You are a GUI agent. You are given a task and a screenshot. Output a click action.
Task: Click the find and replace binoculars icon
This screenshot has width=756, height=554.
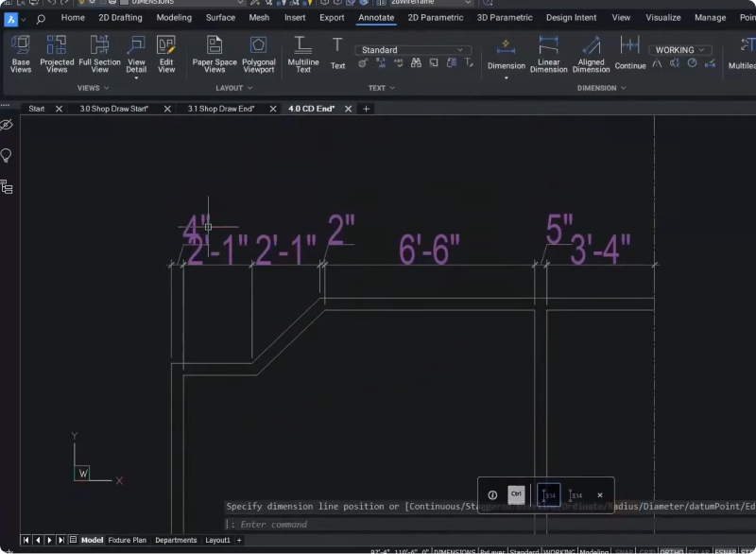click(x=416, y=62)
